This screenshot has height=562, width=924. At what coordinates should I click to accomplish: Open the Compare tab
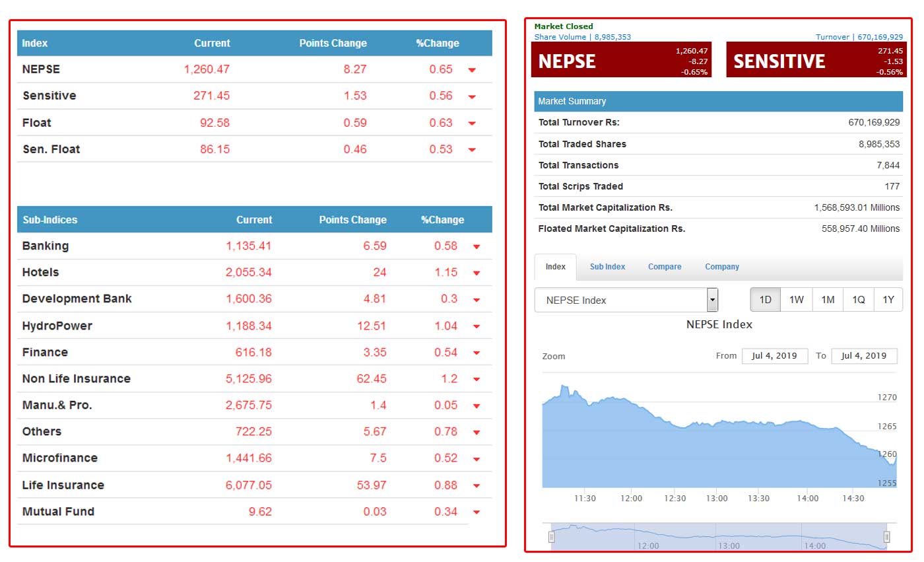[x=665, y=267]
